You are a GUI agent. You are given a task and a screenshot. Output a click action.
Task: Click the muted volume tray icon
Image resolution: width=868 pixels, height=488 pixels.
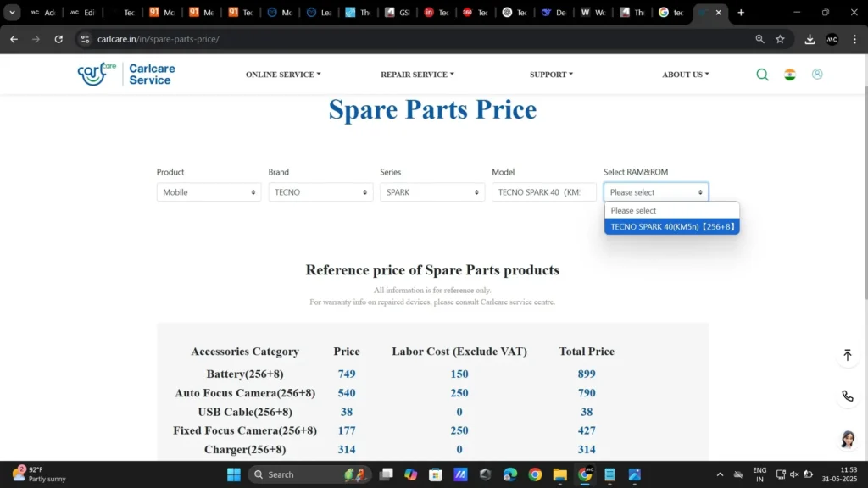[x=794, y=474]
